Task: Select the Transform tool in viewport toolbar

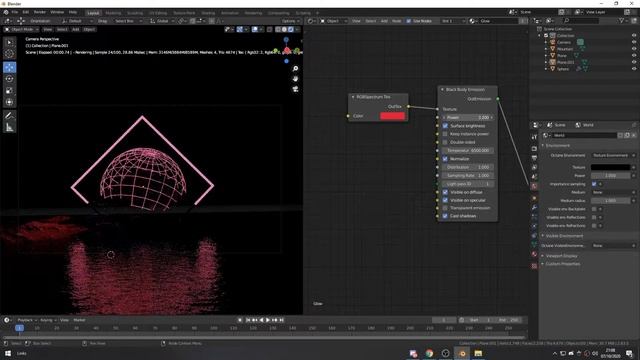Action: [x=10, y=102]
